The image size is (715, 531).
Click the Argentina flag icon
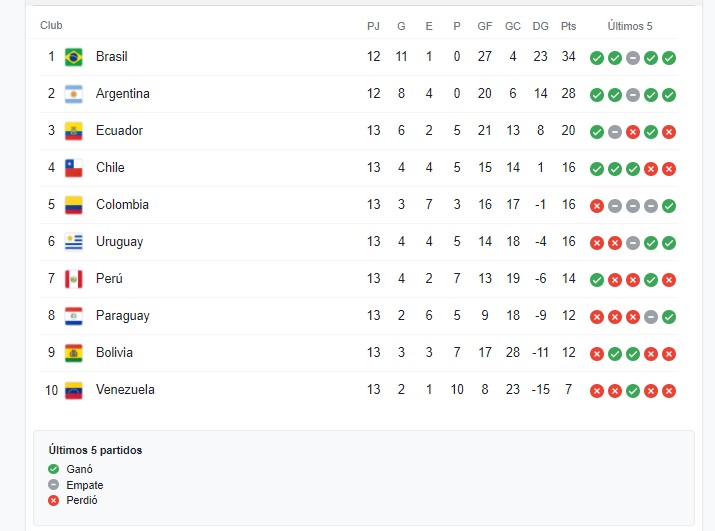[x=73, y=94]
